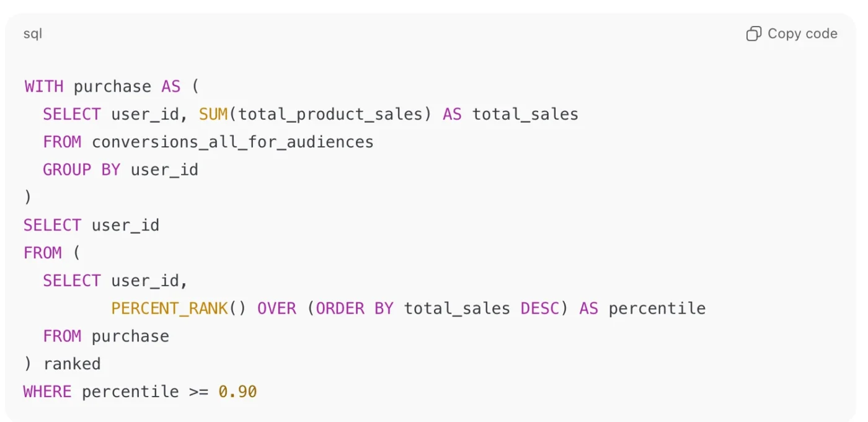Click the percentile alias after DESC
This screenshot has width=868, height=422.
[x=657, y=308]
